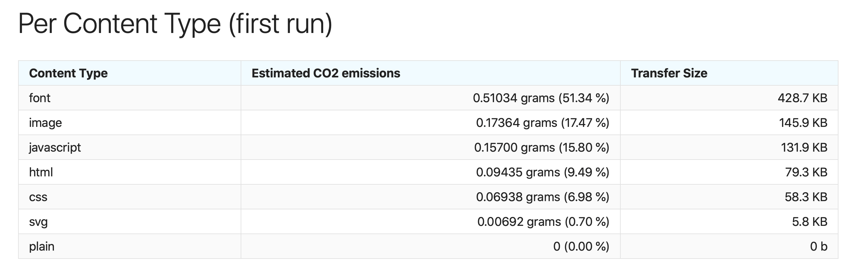868x269 pixels.
Task: Click the 0.06938 grams emissions value
Action: coord(543,197)
